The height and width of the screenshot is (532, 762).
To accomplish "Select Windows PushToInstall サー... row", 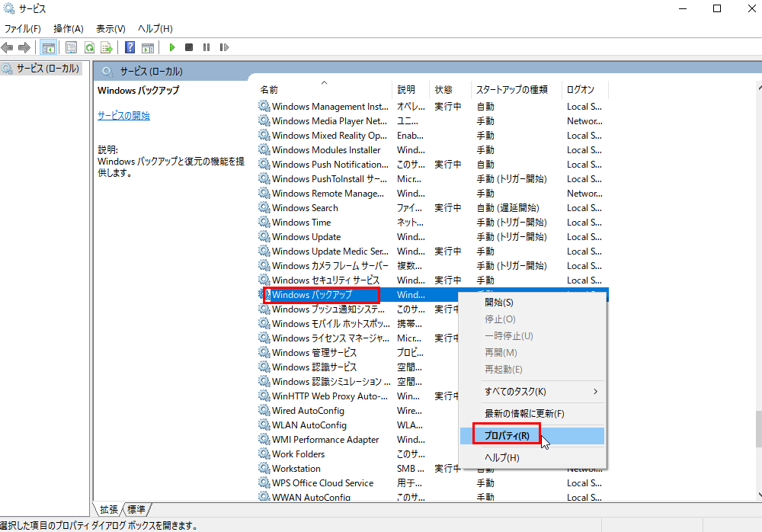I will pyautogui.click(x=433, y=179).
